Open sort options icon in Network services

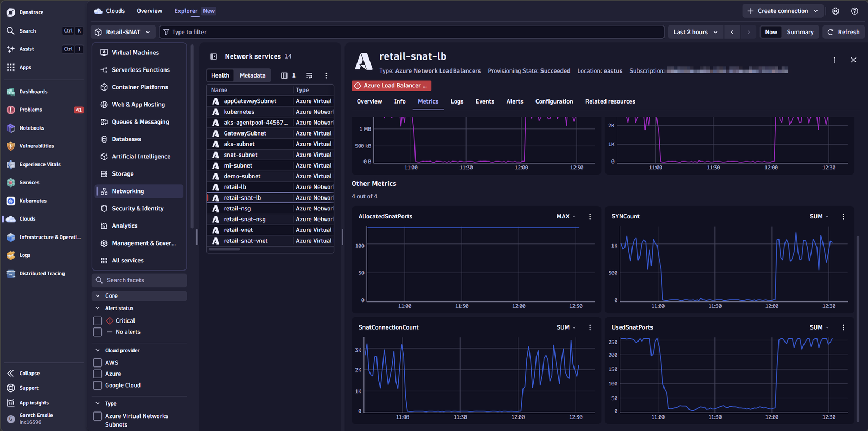309,75
